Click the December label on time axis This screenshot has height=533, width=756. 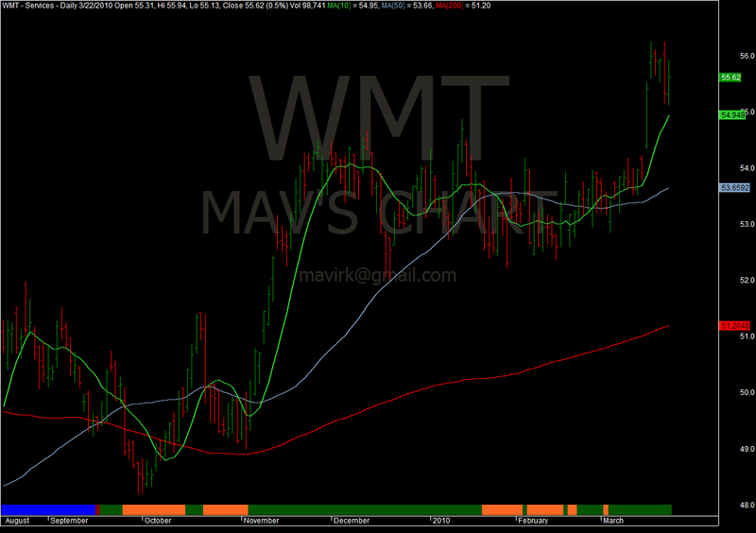point(352,521)
